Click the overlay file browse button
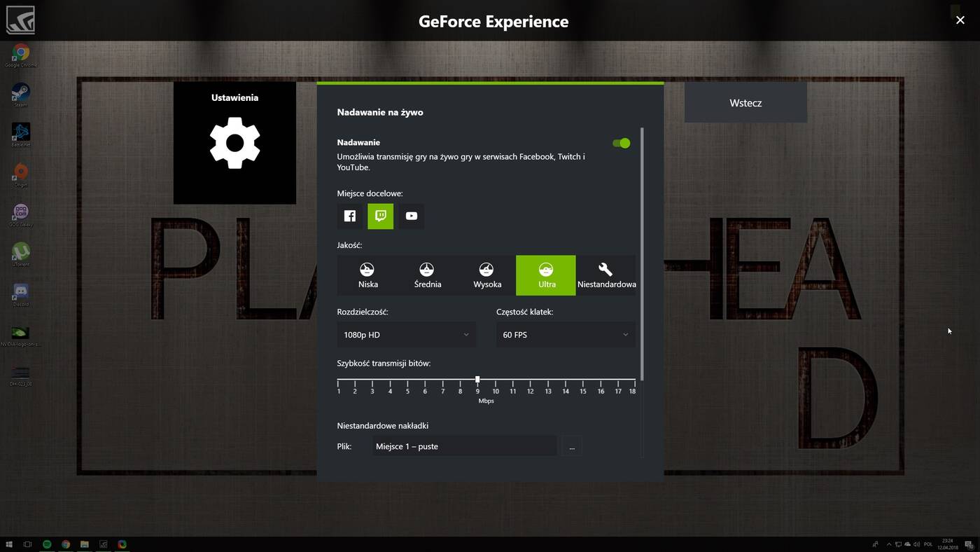 tap(572, 446)
